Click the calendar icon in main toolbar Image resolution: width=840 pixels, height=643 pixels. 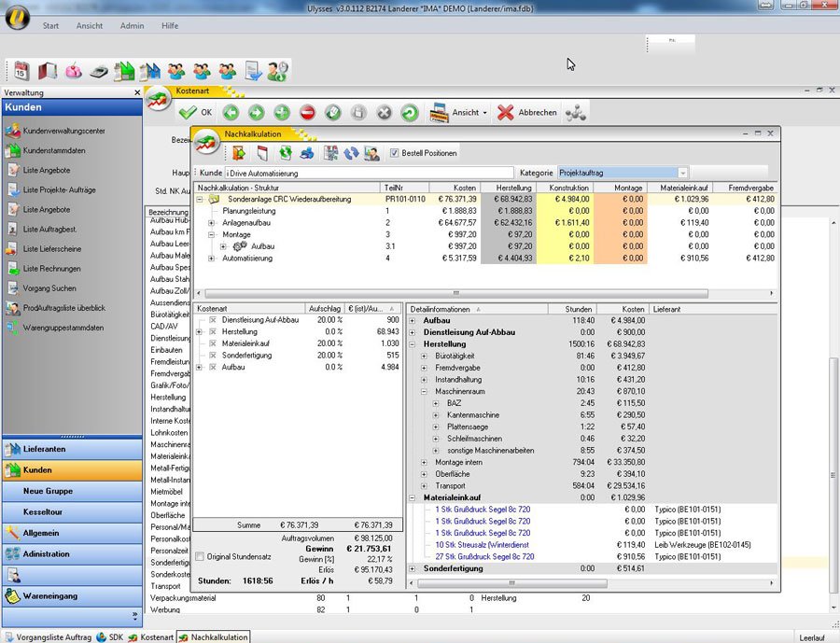coord(21,71)
